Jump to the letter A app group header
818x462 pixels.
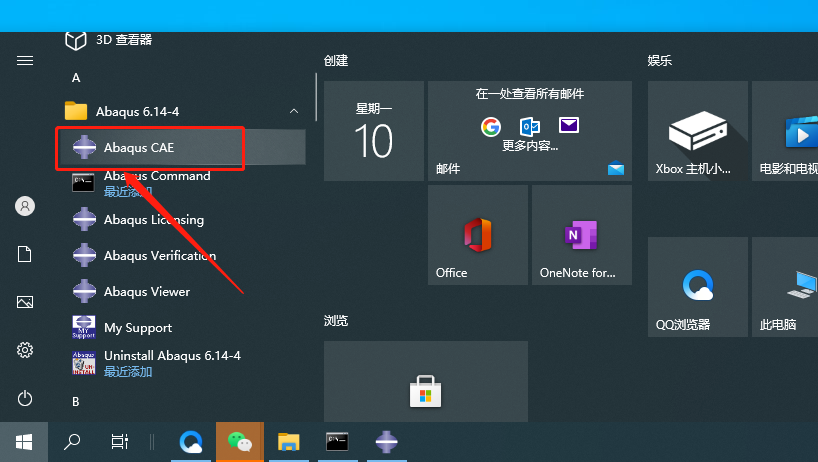coord(76,78)
